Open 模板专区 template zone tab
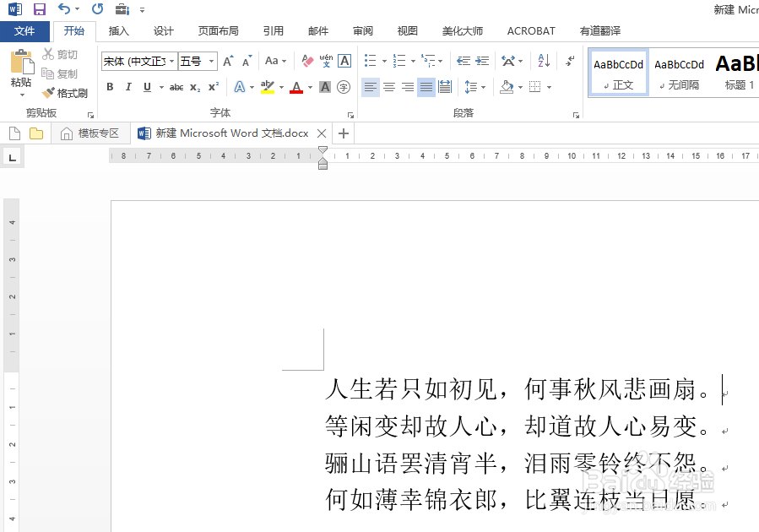Image resolution: width=759 pixels, height=532 pixels. (x=90, y=133)
